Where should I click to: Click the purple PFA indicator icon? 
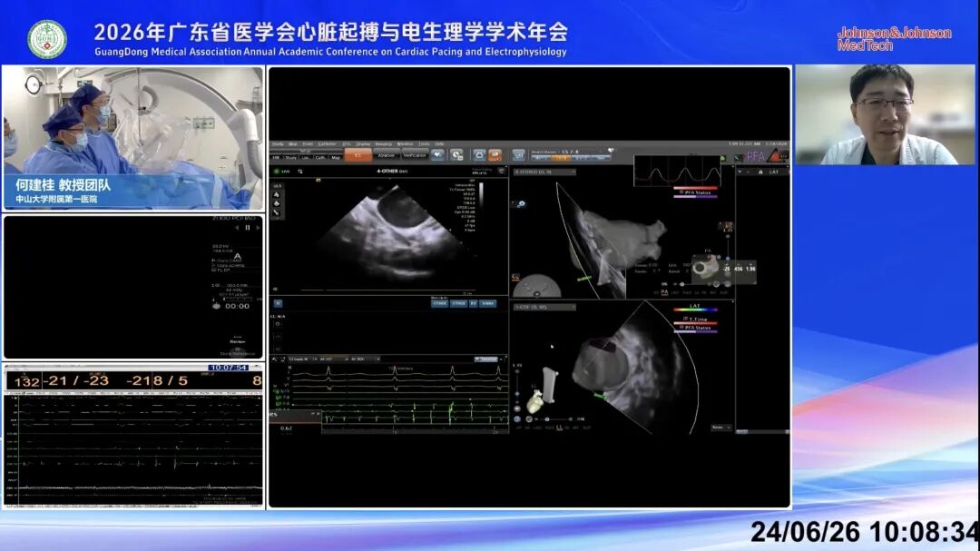755,156
